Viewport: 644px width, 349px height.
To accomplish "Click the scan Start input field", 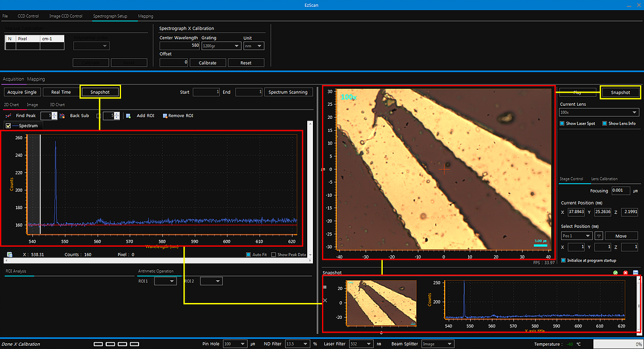I will [206, 92].
